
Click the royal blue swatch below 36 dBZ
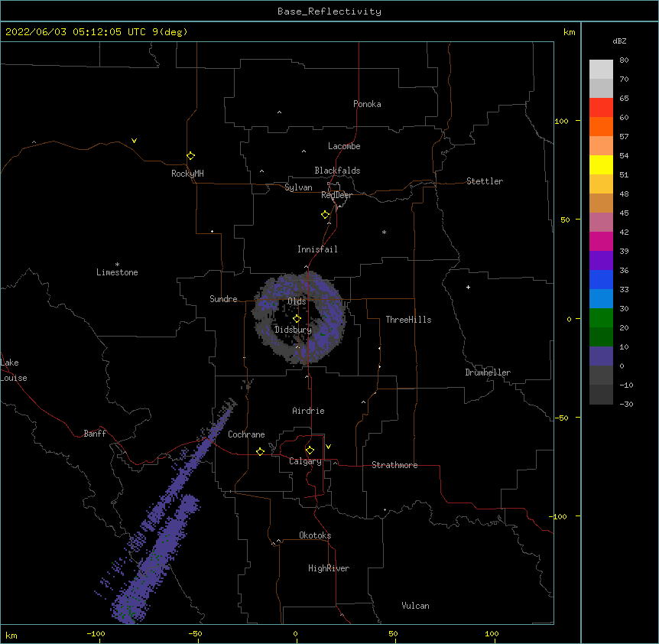pos(601,279)
